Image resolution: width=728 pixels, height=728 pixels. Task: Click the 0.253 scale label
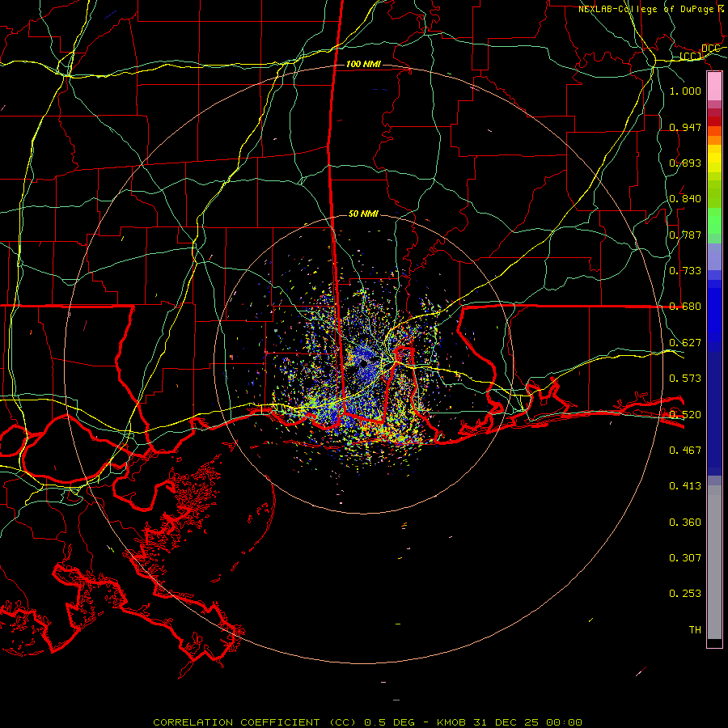[685, 594]
